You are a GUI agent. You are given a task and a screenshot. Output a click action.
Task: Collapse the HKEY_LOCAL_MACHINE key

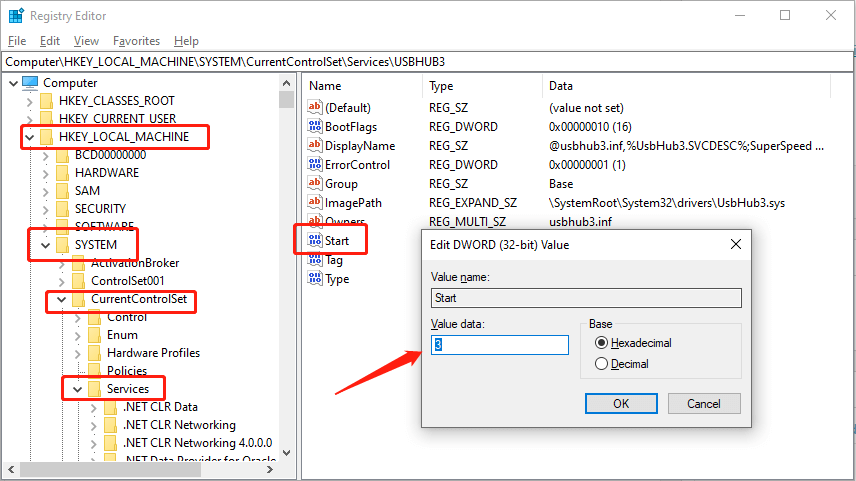click(x=29, y=137)
